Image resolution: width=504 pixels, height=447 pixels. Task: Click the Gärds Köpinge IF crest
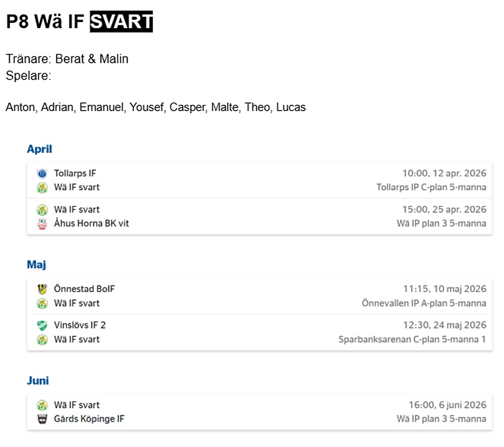pos(42,419)
